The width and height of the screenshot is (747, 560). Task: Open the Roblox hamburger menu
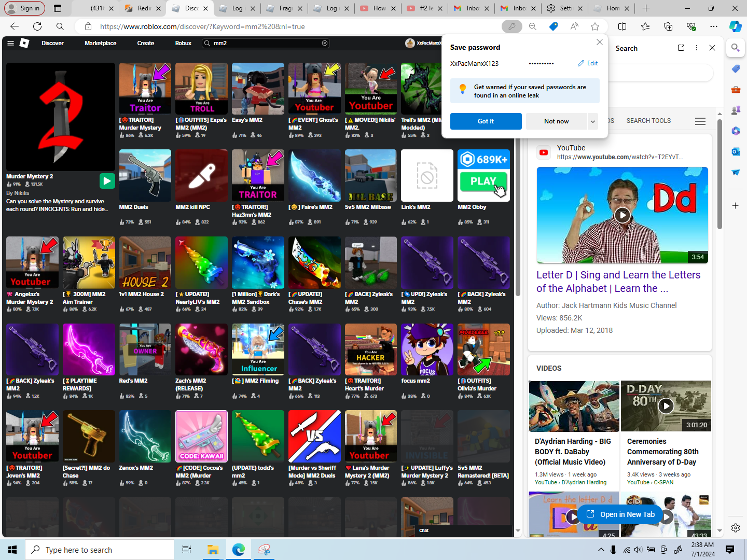(x=10, y=43)
